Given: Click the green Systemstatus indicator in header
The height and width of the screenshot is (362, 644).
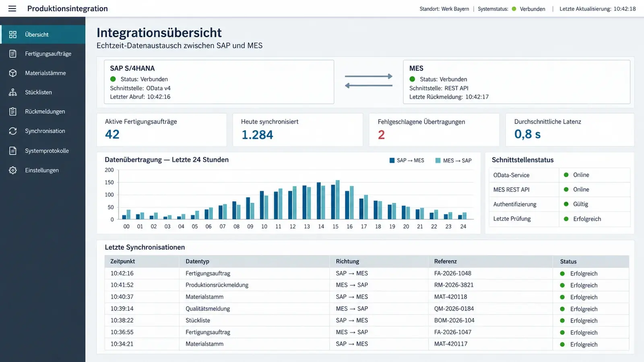Looking at the screenshot, I should [x=514, y=9].
